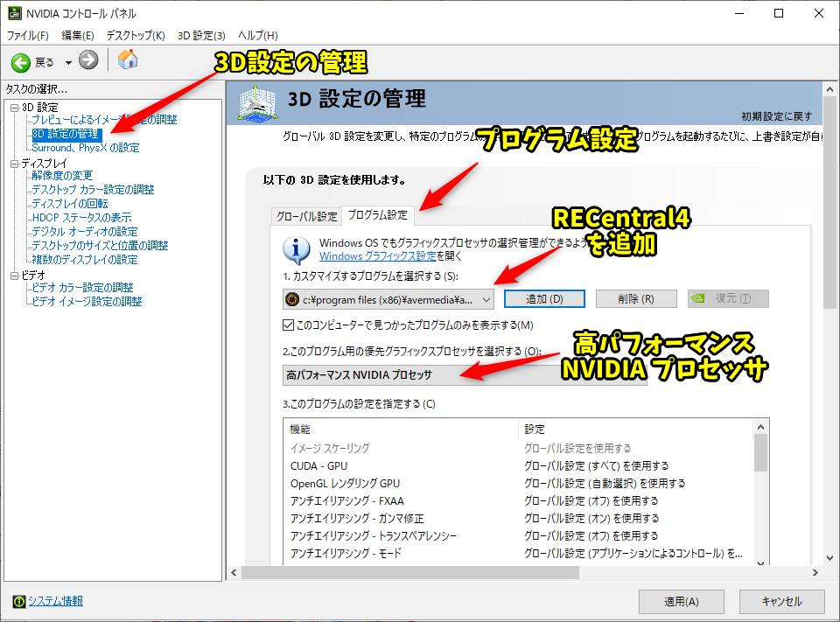Image resolution: width=840 pixels, height=622 pixels.
Task: Open the 3D 設定(3) menu
Action: [x=201, y=35]
